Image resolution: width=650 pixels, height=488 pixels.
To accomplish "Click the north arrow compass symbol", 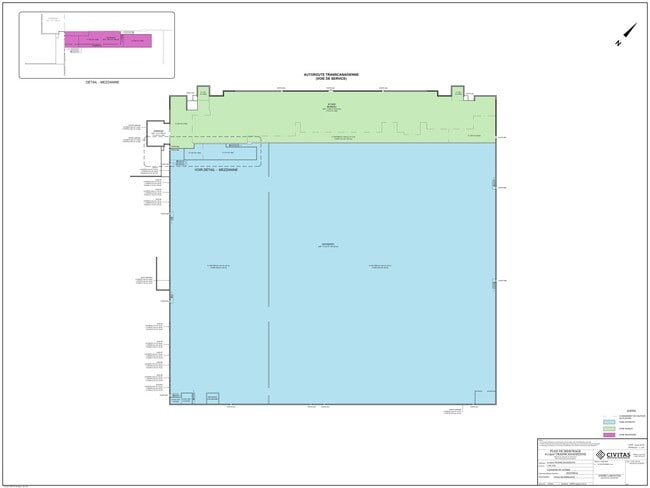I will (x=626, y=35).
